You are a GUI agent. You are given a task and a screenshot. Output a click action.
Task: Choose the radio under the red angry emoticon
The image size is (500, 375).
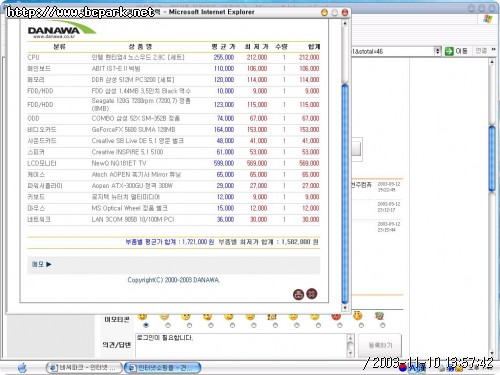(x=339, y=325)
